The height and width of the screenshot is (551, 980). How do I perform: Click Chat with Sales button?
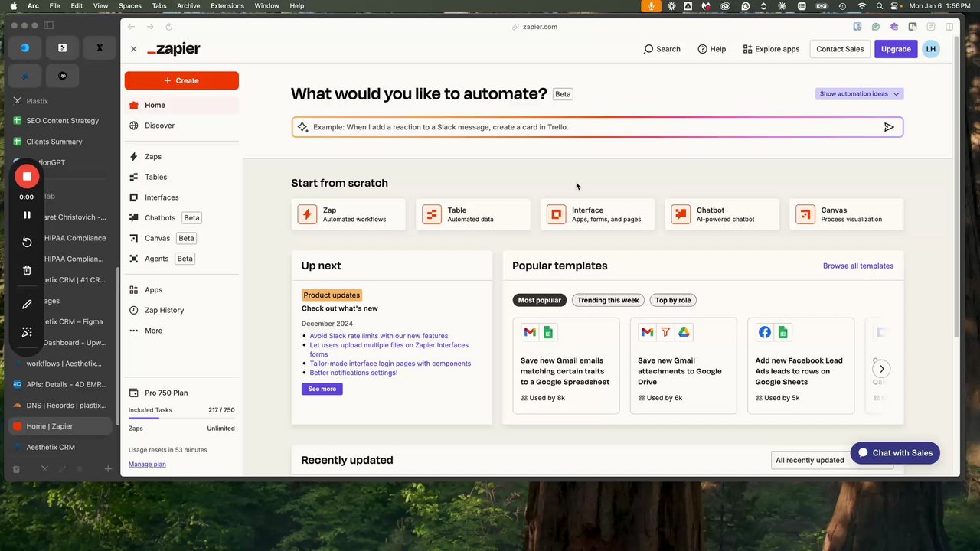895,453
